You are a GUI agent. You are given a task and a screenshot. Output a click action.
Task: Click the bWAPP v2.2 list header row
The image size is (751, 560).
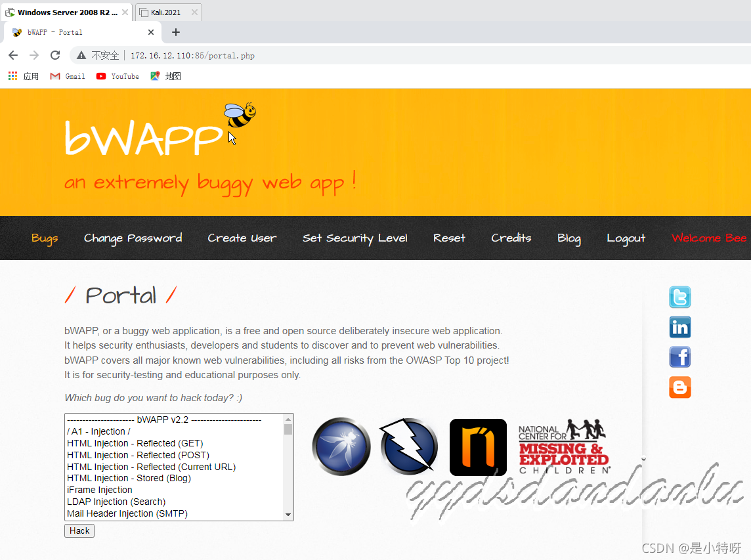point(175,420)
